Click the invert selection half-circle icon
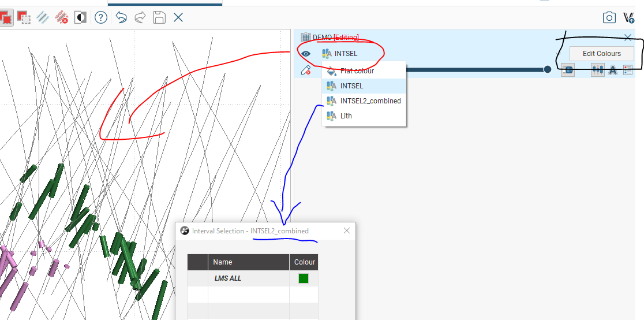Image resolution: width=644 pixels, height=320 pixels. [x=81, y=17]
